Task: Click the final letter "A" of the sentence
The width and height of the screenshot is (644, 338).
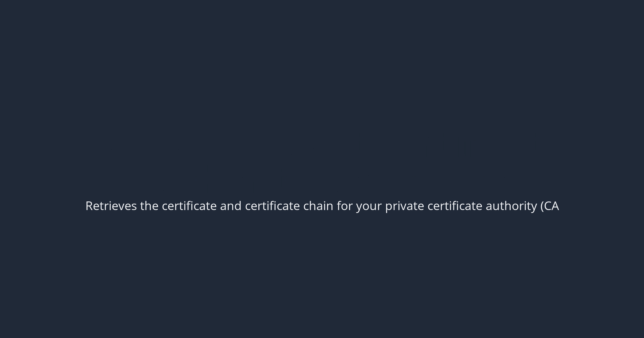Action: (555, 206)
